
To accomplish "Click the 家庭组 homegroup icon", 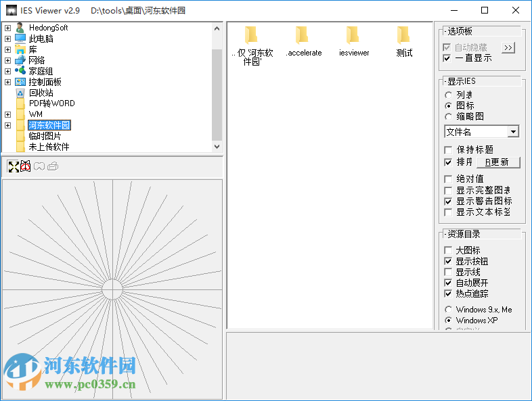I will pos(20,71).
